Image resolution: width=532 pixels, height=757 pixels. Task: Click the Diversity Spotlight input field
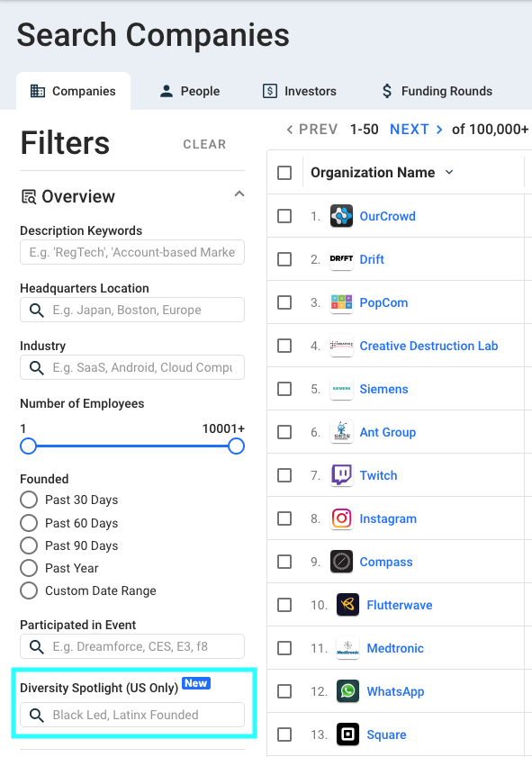coord(132,715)
